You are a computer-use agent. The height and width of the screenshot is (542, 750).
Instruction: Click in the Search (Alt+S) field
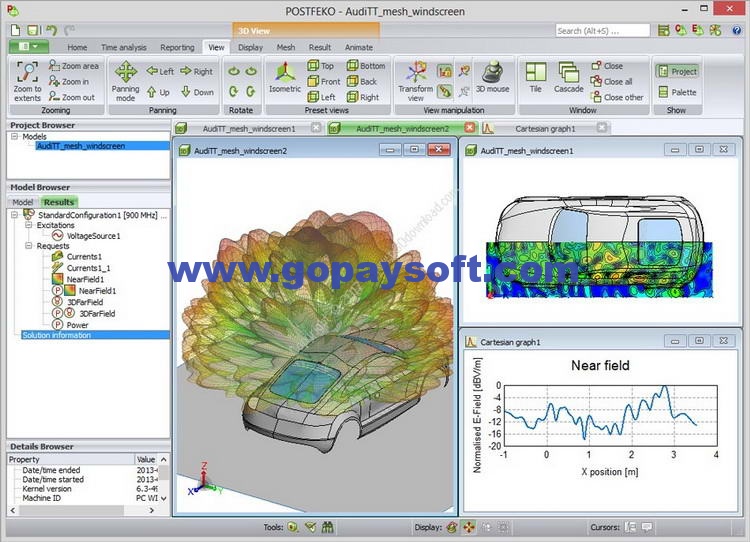click(603, 31)
